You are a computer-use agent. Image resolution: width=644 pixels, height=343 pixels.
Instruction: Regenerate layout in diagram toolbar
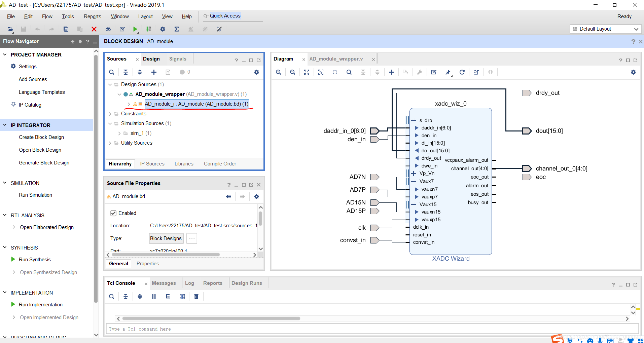462,72
